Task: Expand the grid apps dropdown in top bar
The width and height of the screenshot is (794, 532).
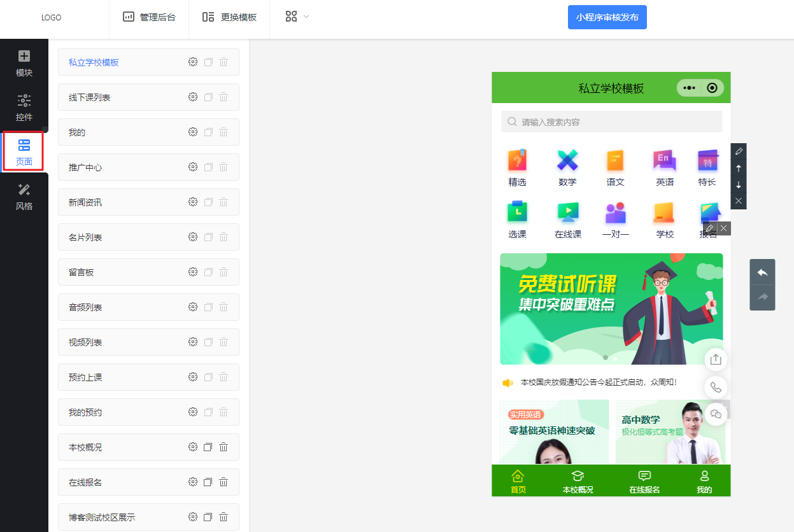Action: pos(297,17)
